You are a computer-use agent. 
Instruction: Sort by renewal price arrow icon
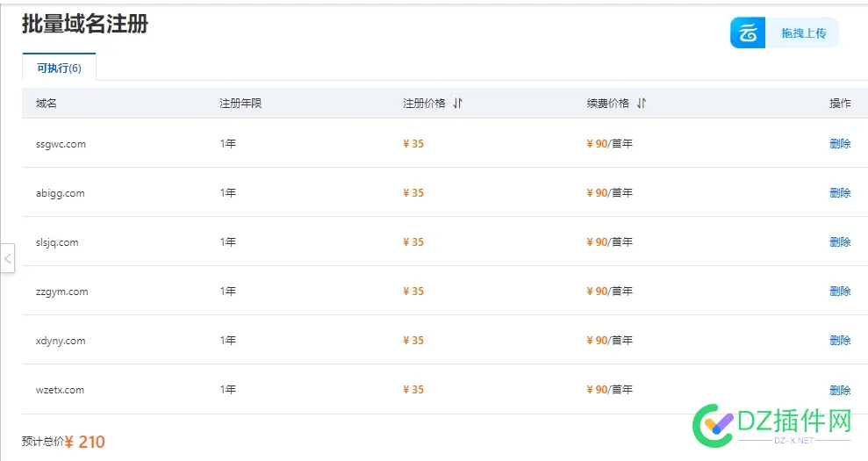pos(642,104)
